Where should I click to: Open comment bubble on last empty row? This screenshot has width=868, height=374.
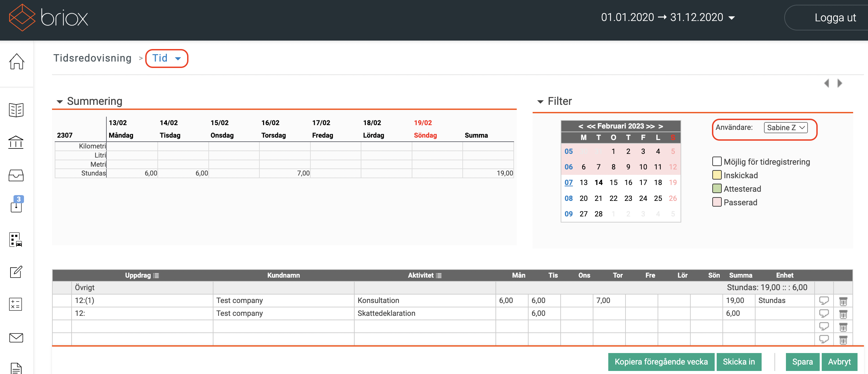(x=824, y=339)
